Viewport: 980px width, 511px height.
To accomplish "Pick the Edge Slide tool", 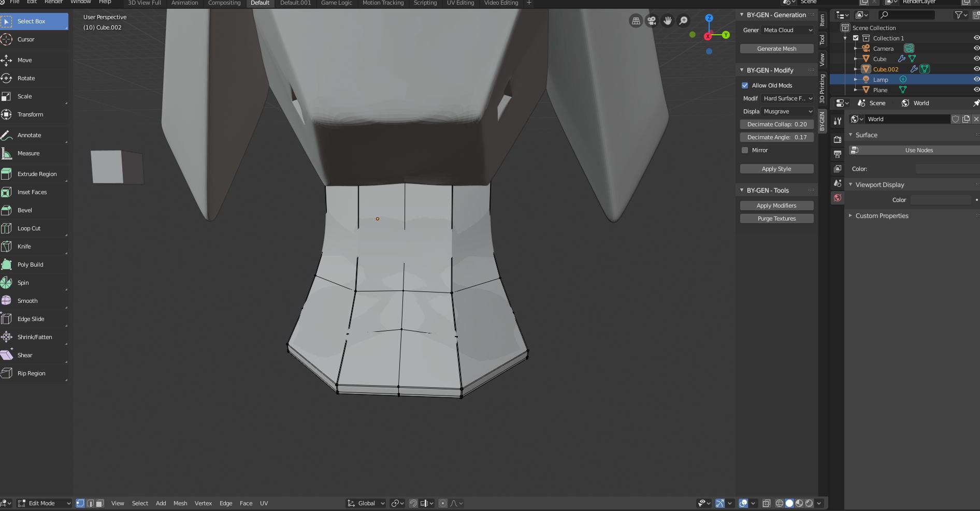I will click(x=34, y=319).
